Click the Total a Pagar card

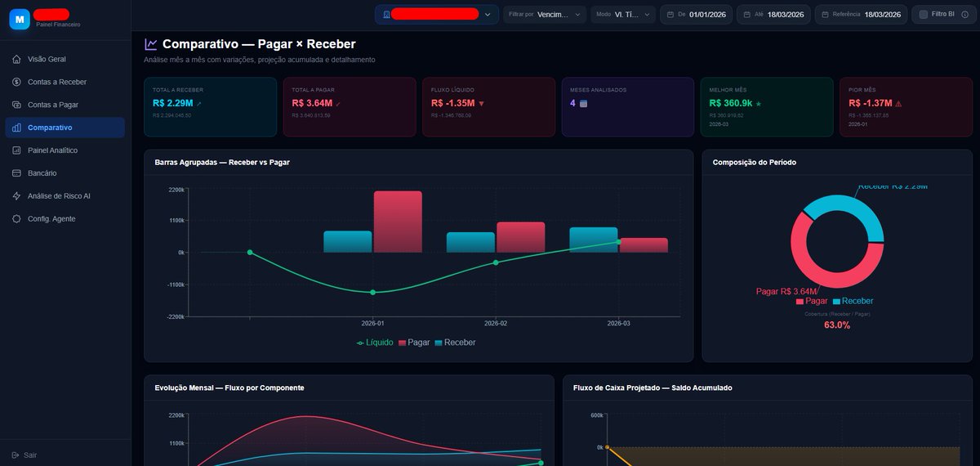click(x=350, y=106)
